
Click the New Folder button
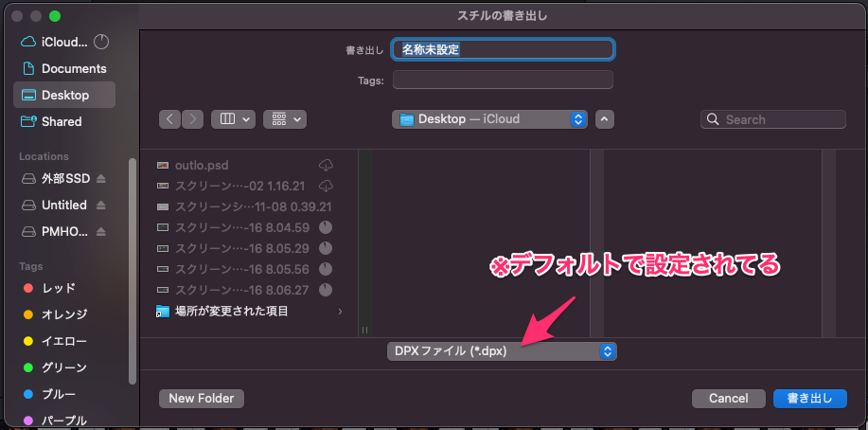pos(202,398)
